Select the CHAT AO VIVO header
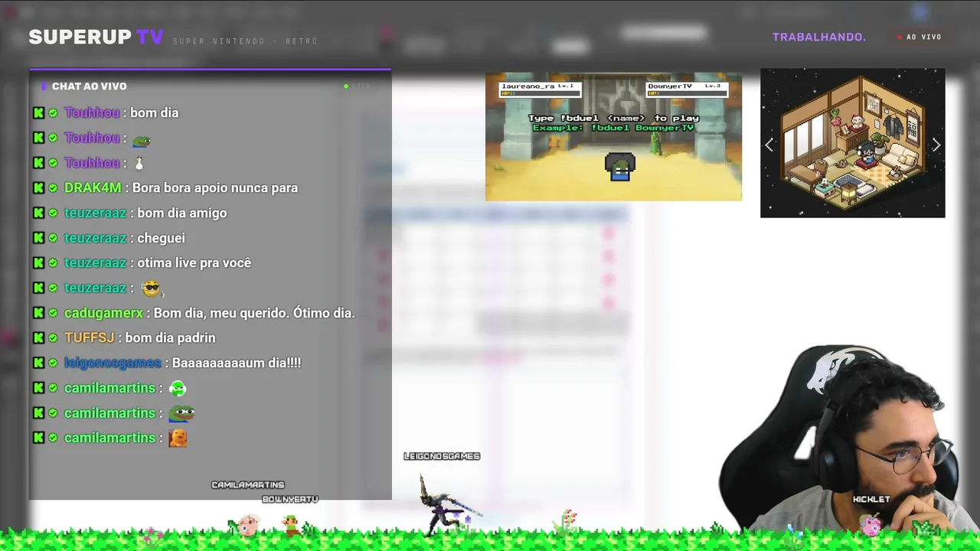Viewport: 980px width, 551px height. pos(90,86)
